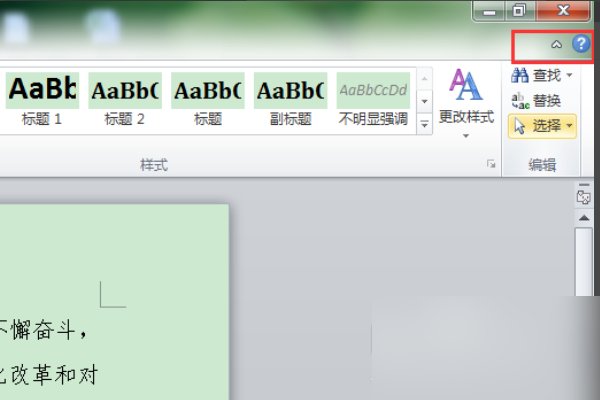Viewport: 600px width, 400px height.
Task: Click the vertical scrollbar up arrow
Action: 584,218
